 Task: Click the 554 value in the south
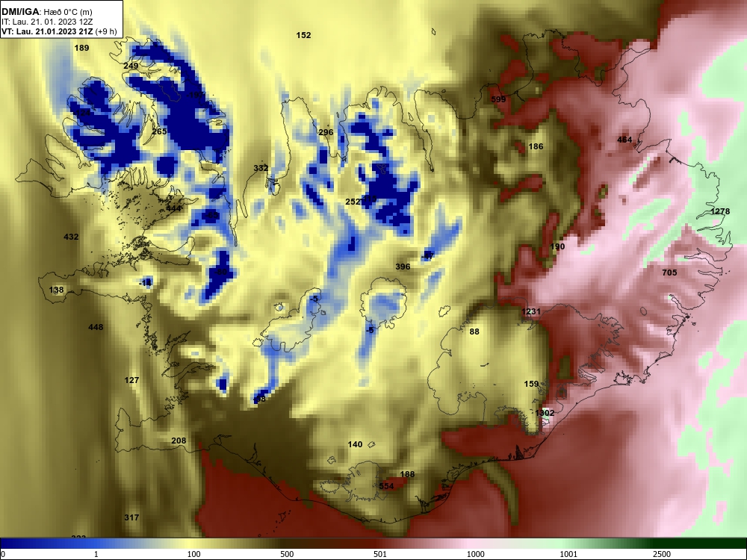386,487
